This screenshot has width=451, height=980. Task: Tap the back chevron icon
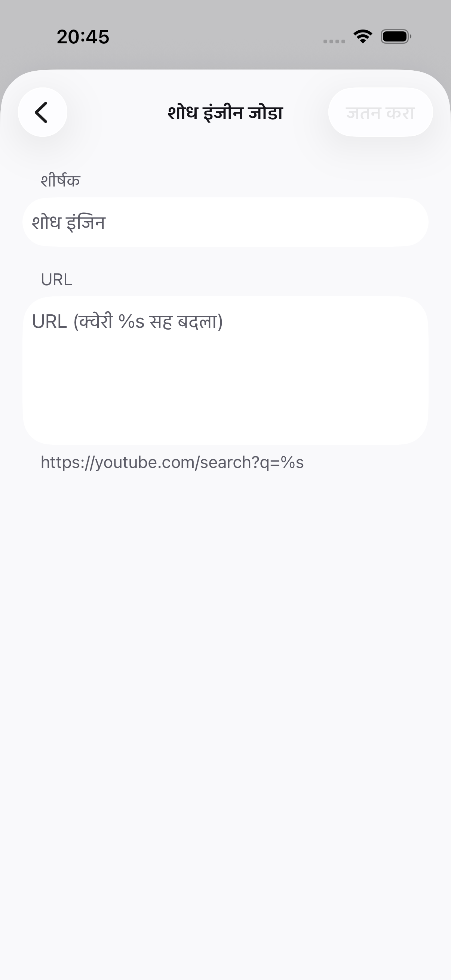(42, 112)
